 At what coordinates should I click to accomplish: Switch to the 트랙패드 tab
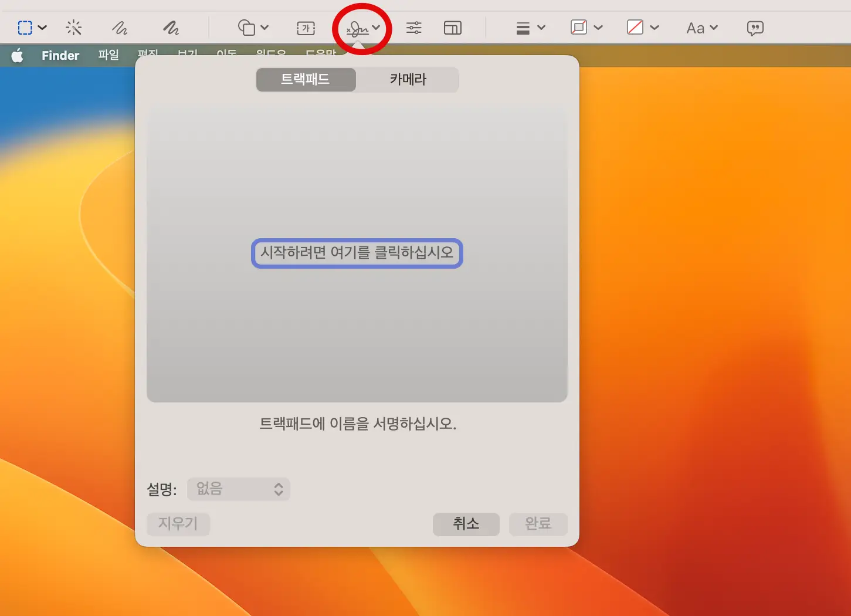click(x=306, y=79)
